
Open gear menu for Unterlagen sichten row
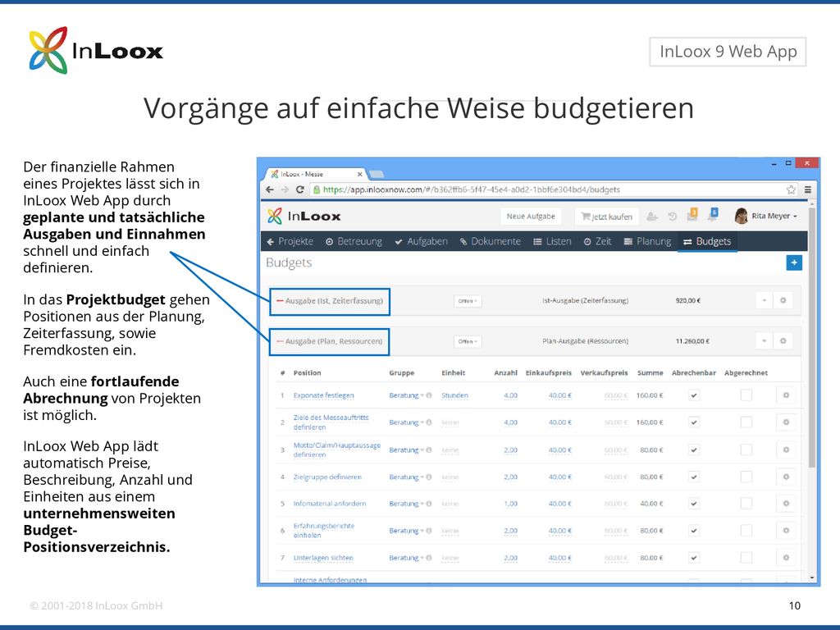(x=786, y=558)
